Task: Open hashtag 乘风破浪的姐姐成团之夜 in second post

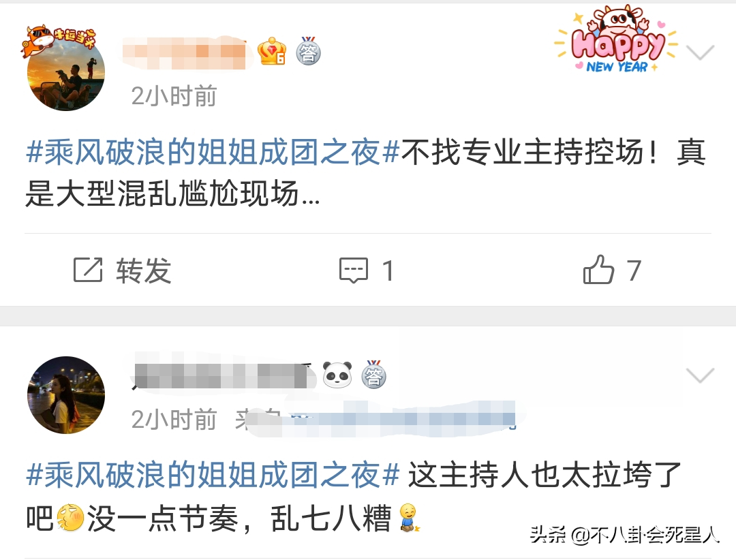Action: (x=213, y=475)
